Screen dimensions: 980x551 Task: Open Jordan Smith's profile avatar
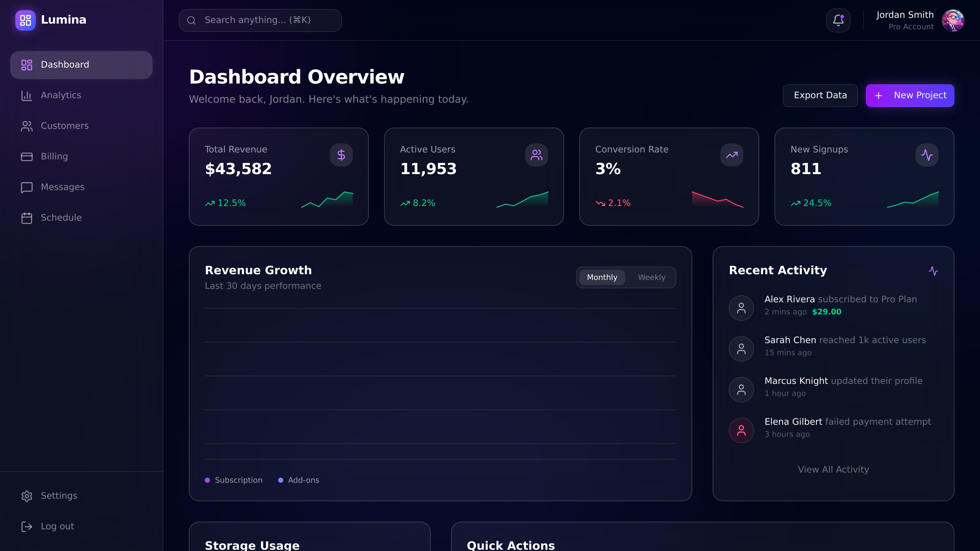click(953, 20)
